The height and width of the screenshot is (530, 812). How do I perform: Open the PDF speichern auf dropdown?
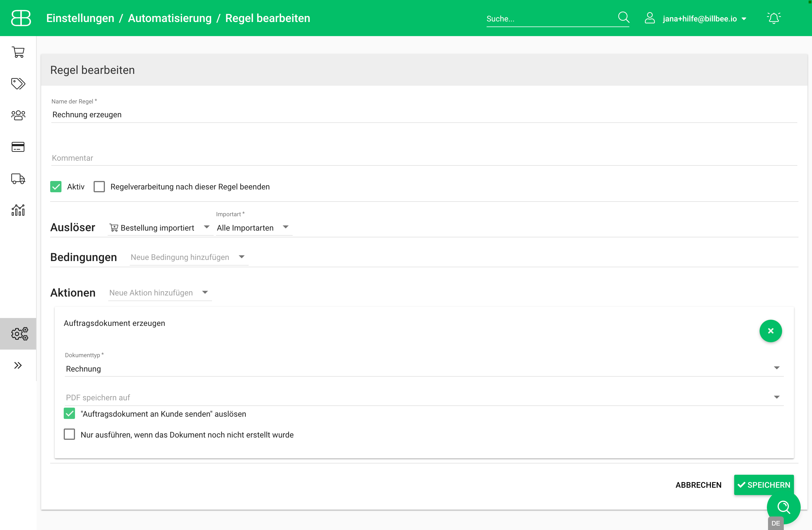pos(424,398)
